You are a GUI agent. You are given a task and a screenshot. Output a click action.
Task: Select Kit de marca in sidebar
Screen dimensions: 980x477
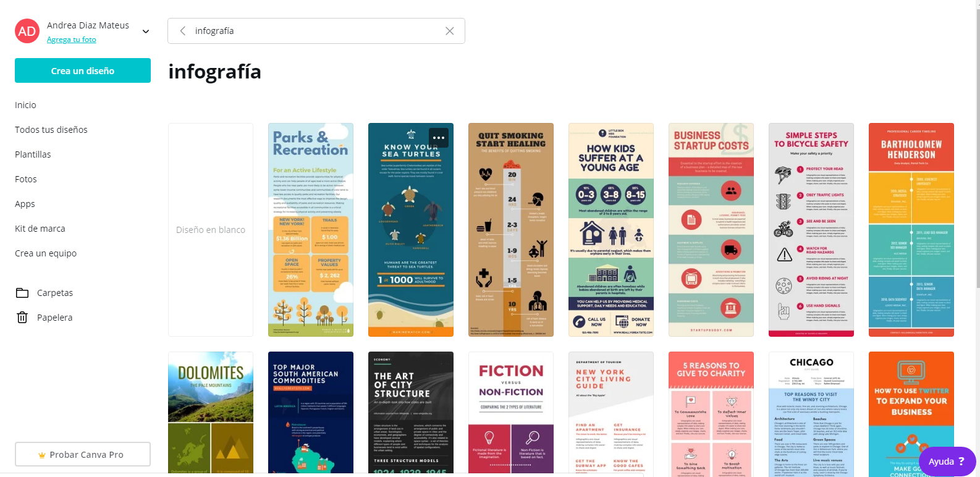click(x=40, y=229)
